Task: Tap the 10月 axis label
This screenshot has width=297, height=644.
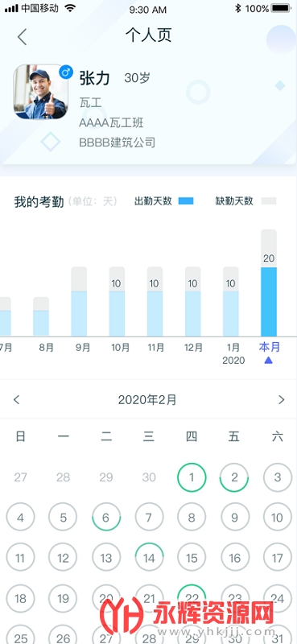Action: [x=121, y=348]
